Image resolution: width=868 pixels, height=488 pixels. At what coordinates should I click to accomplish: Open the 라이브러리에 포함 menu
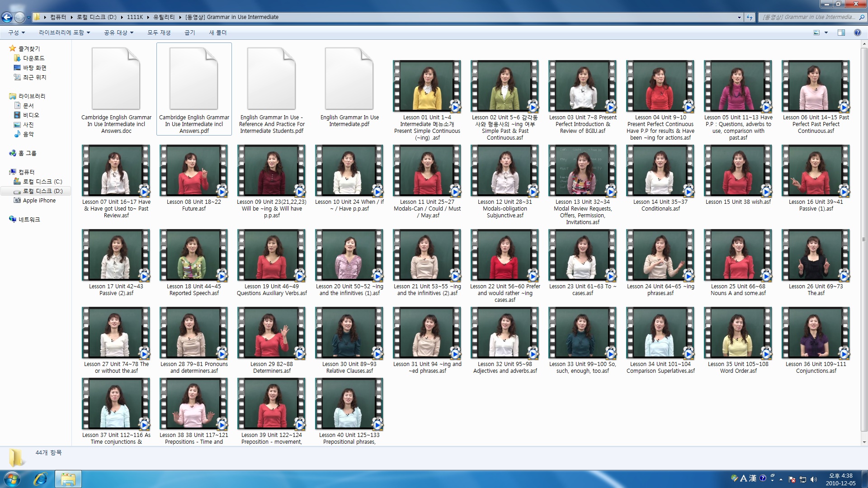coord(64,33)
